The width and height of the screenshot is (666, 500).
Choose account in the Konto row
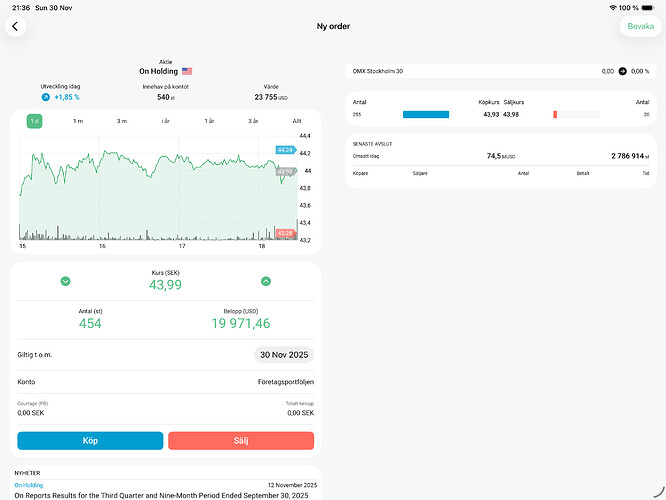(x=165, y=382)
